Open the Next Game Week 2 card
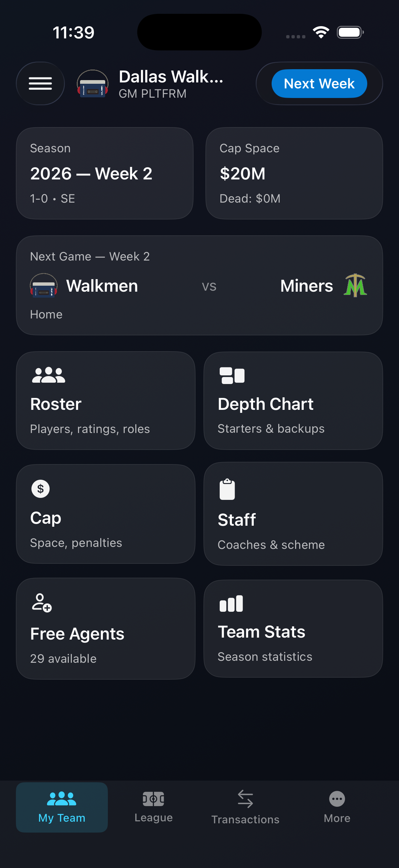 click(199, 285)
